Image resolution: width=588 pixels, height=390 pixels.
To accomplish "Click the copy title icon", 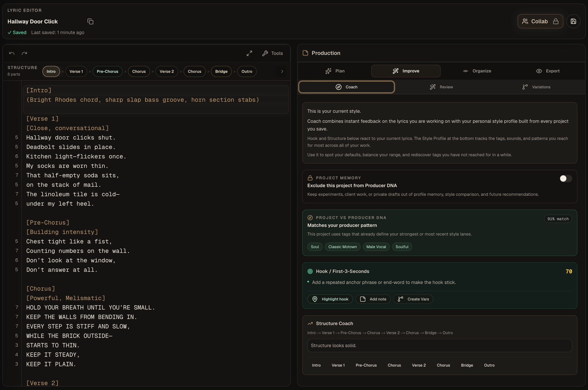I will click(90, 22).
